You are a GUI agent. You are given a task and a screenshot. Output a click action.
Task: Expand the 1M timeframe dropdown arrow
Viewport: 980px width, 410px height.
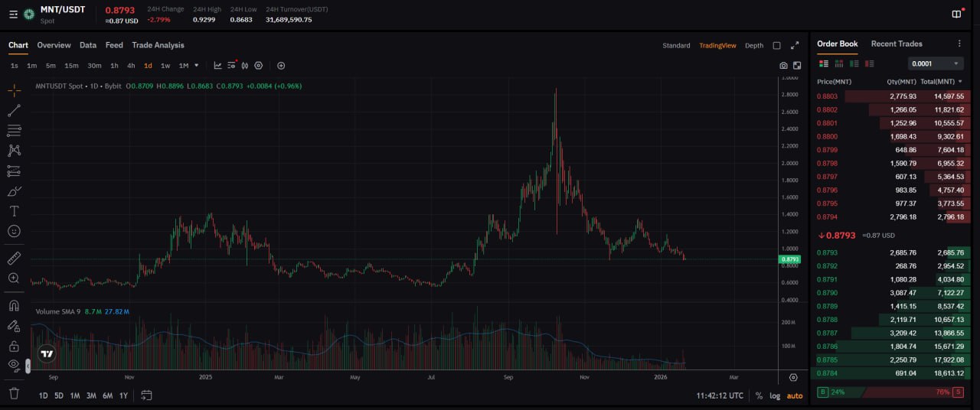[197, 66]
